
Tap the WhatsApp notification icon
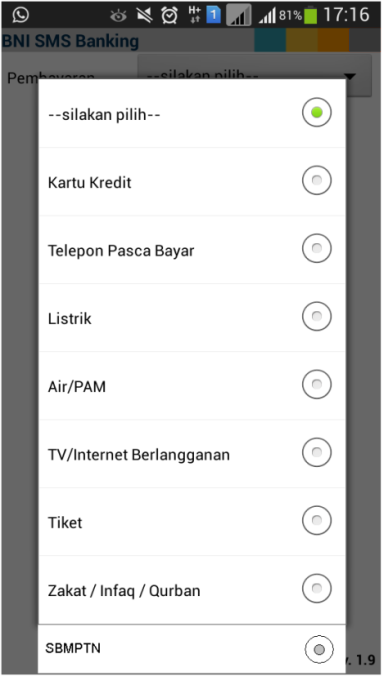point(20,15)
